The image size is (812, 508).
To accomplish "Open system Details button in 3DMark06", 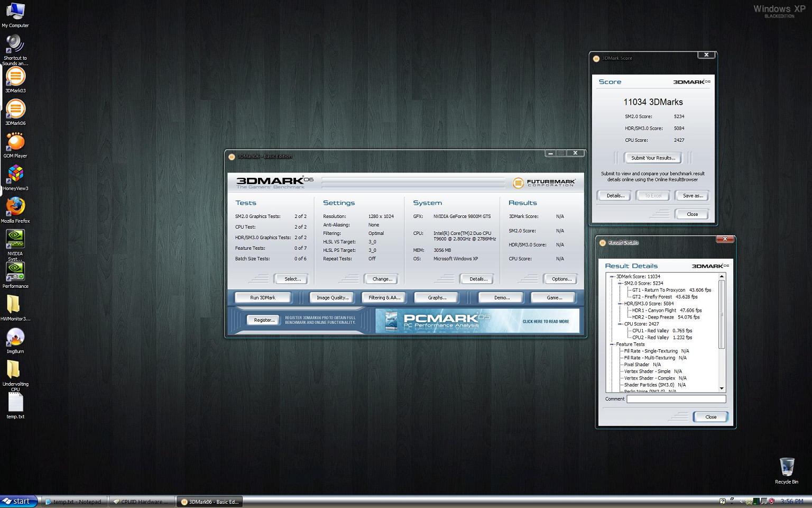I will (477, 279).
